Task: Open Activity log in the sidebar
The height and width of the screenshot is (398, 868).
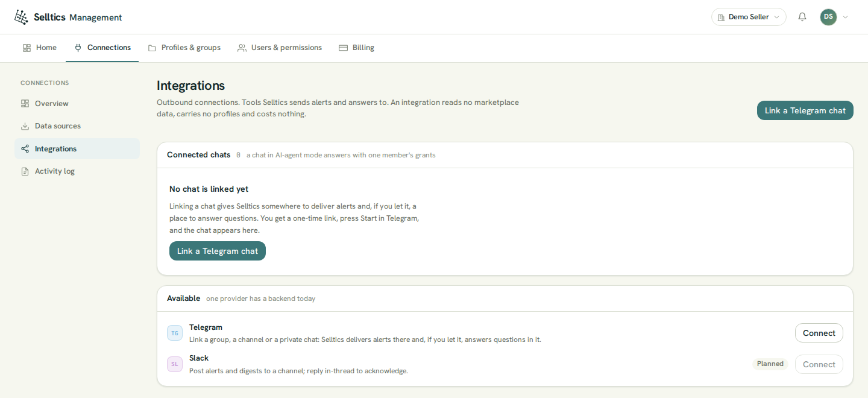Action: click(x=77, y=171)
